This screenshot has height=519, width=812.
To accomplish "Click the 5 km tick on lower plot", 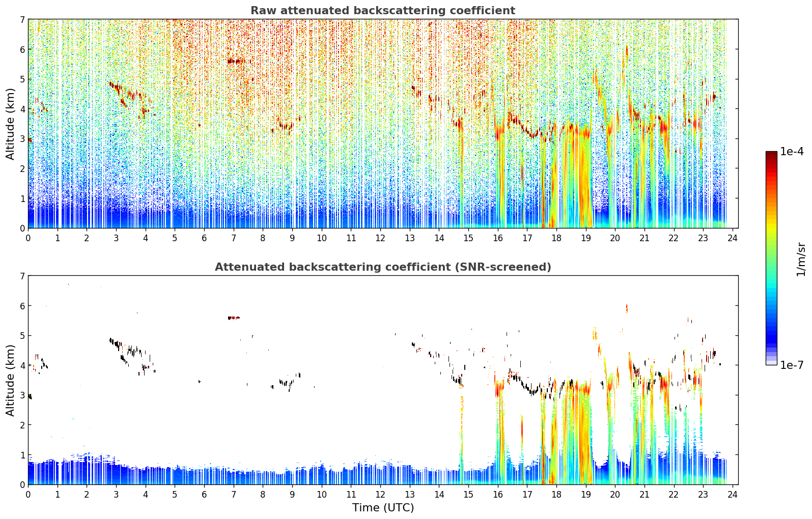I will point(22,335).
